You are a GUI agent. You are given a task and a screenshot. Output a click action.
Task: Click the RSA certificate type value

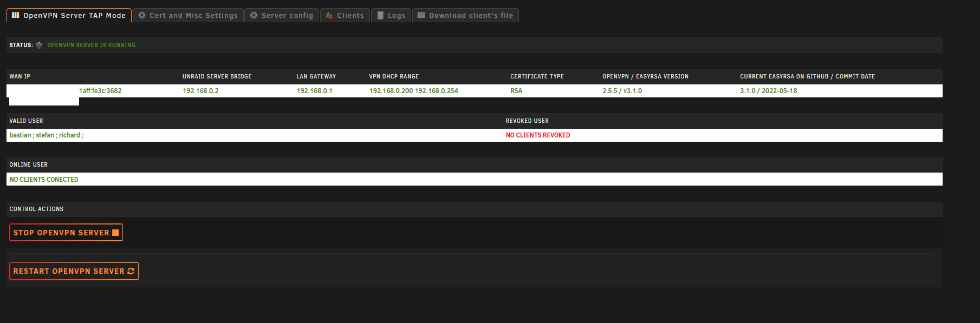click(516, 91)
